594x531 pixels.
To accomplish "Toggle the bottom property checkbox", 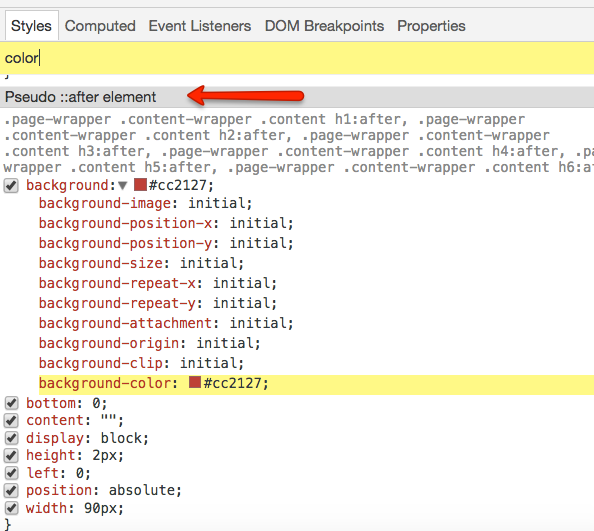I will [x=11, y=403].
